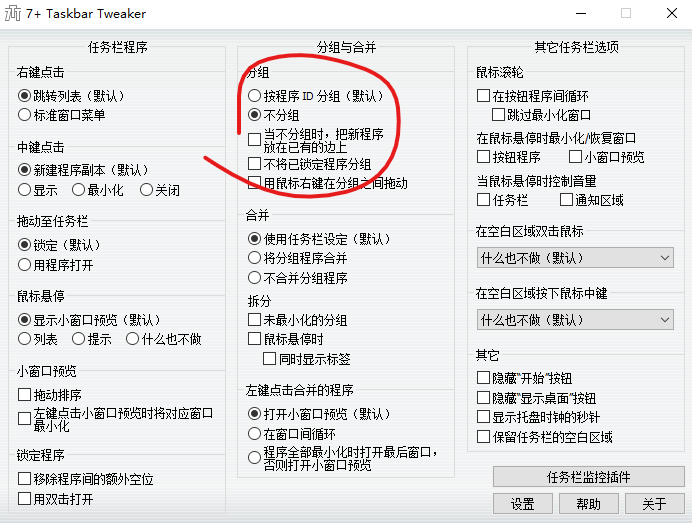Toggle 拖动排序 checkbox
692x523 pixels.
coord(25,395)
